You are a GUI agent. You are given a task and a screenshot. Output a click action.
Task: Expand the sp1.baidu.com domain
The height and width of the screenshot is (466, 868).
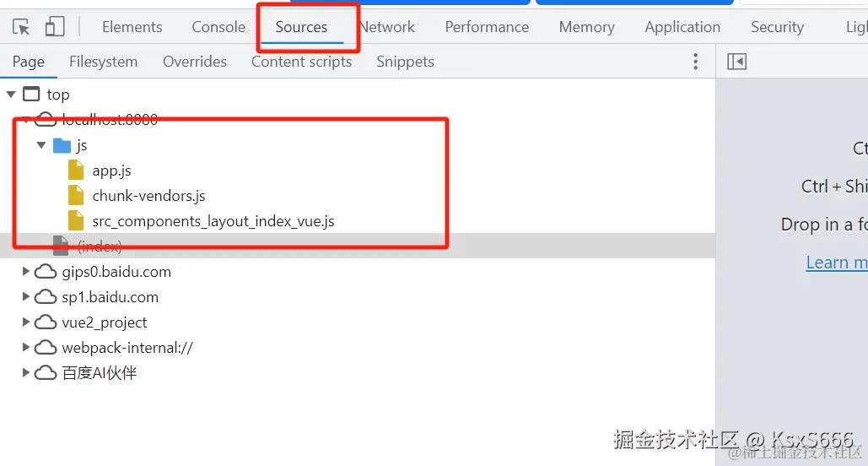click(26, 297)
